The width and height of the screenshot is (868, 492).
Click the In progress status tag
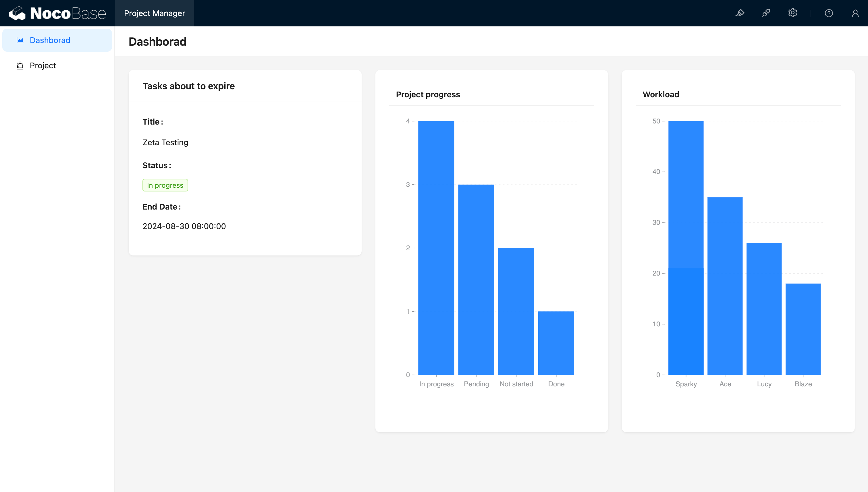tap(165, 185)
